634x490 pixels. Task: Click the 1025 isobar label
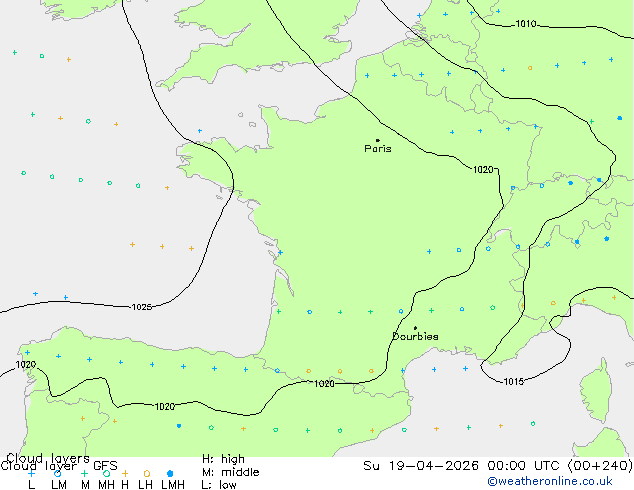tap(141, 307)
